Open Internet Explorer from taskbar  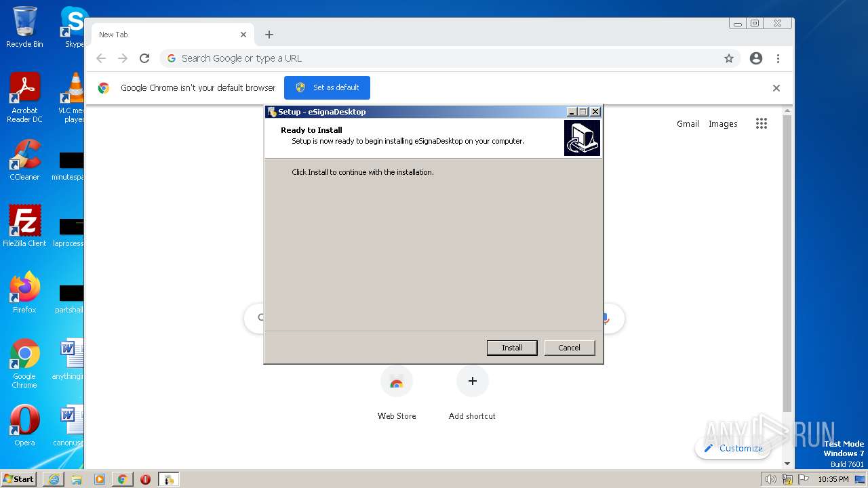(x=54, y=479)
